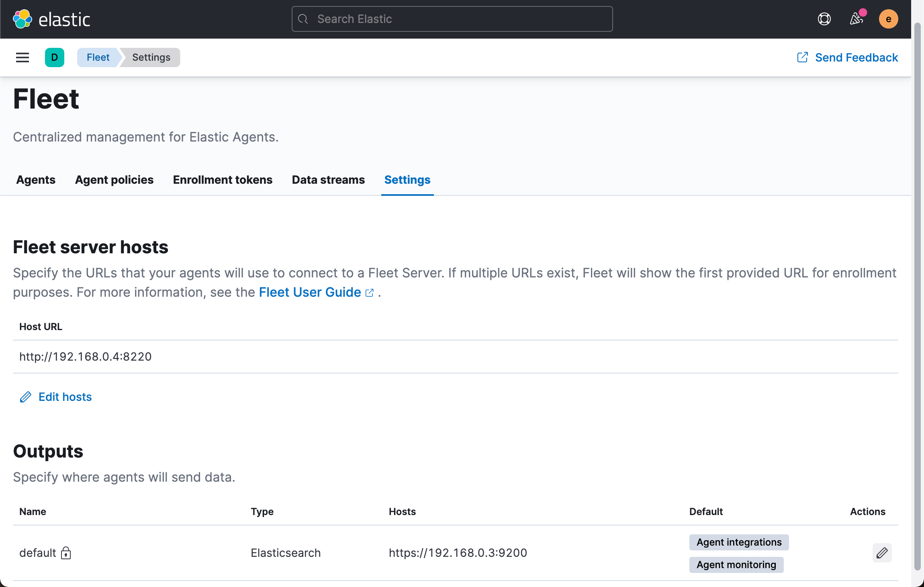Click in the Search Elastic field
The image size is (924, 587).
452,19
